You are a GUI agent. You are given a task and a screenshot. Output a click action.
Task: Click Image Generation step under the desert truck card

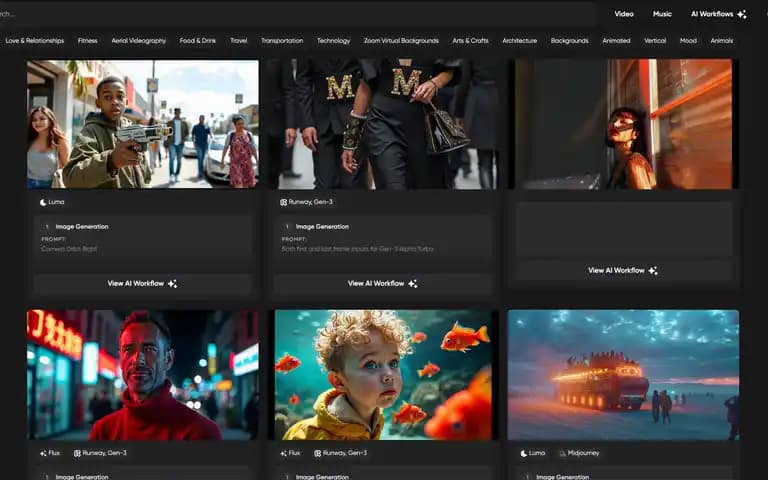pos(563,477)
